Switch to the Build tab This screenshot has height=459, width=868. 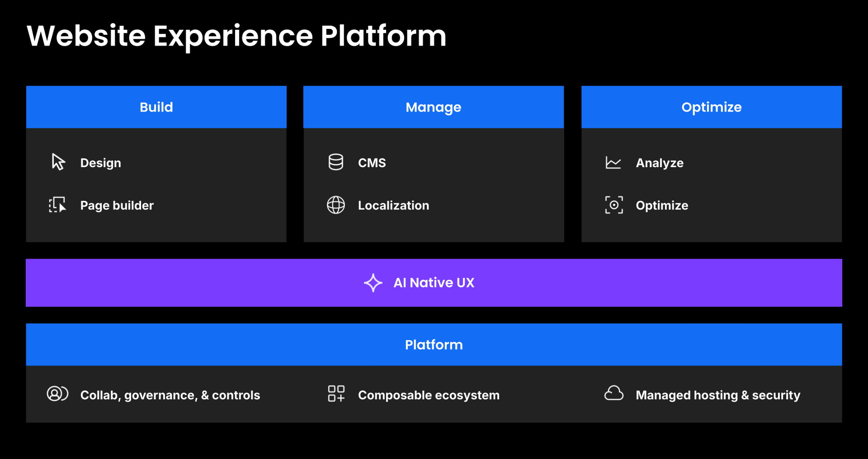(156, 107)
